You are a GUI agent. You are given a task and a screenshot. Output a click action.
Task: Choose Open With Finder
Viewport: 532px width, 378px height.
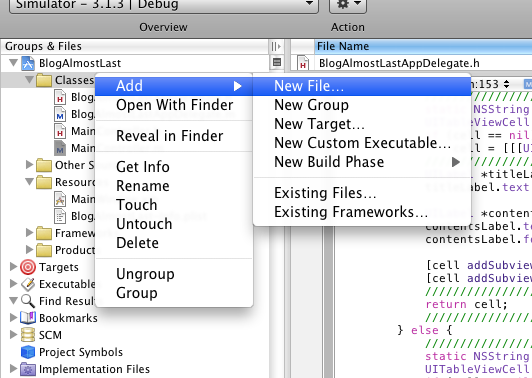pyautogui.click(x=174, y=105)
